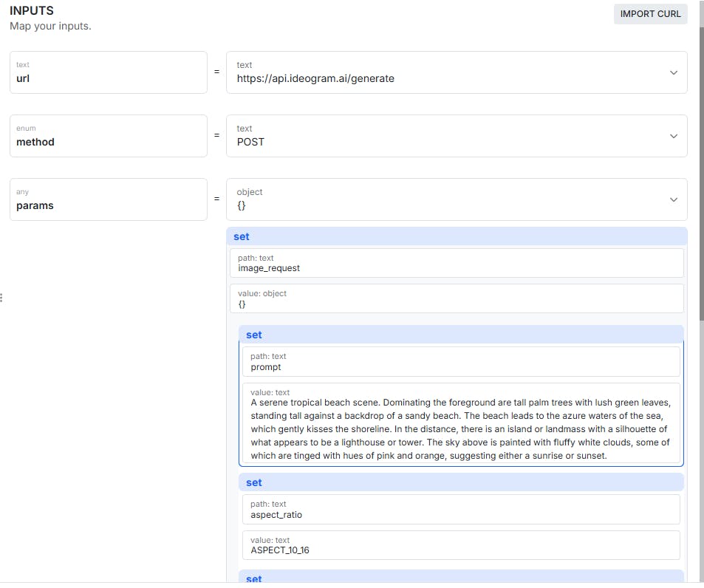This screenshot has height=588, width=704.
Task: Select the method enum name field
Action: (108, 136)
